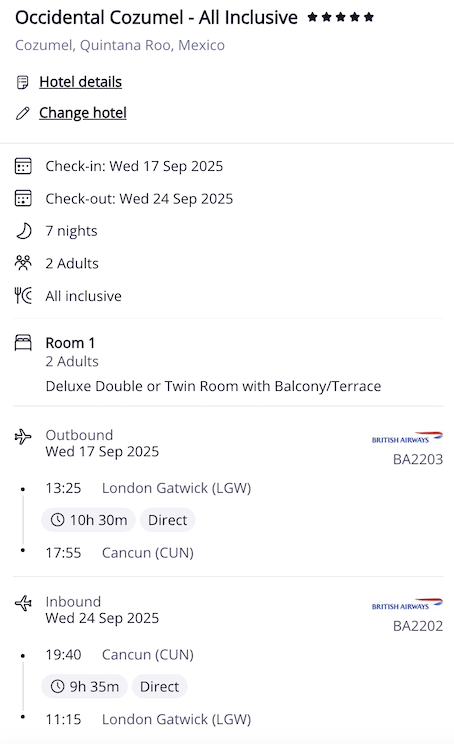This screenshot has width=454, height=744.
Task: Click the inbound Direct badge
Action: pos(159,687)
